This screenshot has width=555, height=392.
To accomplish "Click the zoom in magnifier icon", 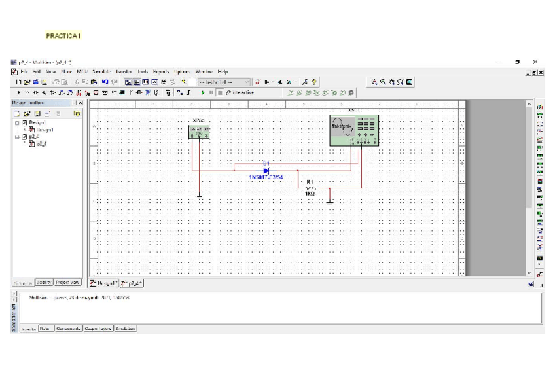I will [375, 82].
